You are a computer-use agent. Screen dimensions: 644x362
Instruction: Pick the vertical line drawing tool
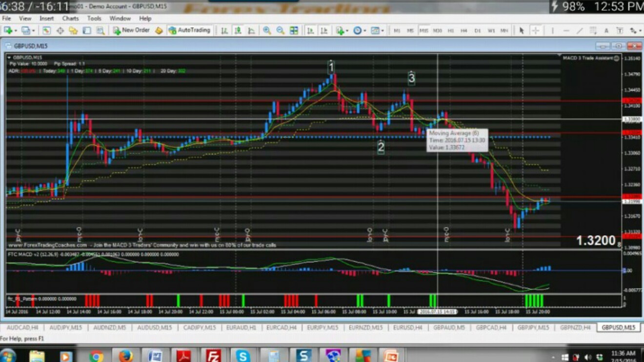(552, 30)
